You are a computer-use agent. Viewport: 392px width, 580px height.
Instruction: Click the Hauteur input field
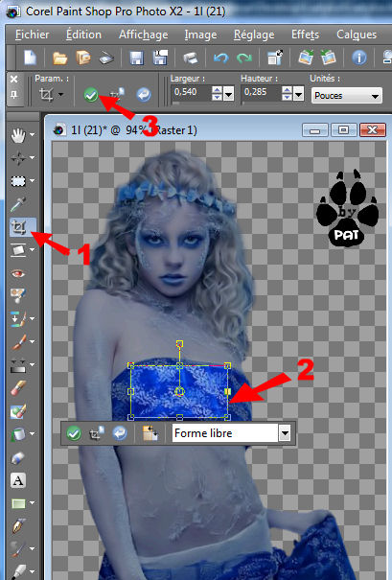point(261,93)
